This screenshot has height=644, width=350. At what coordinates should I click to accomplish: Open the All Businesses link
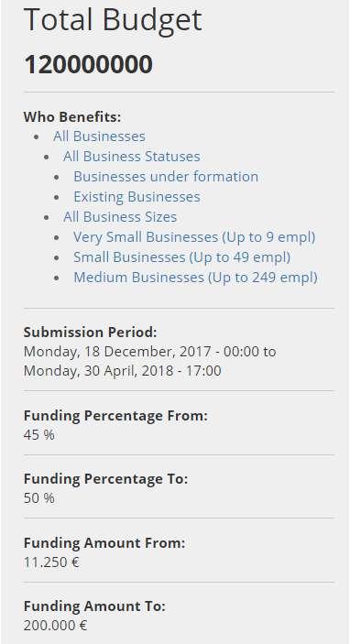[99, 136]
